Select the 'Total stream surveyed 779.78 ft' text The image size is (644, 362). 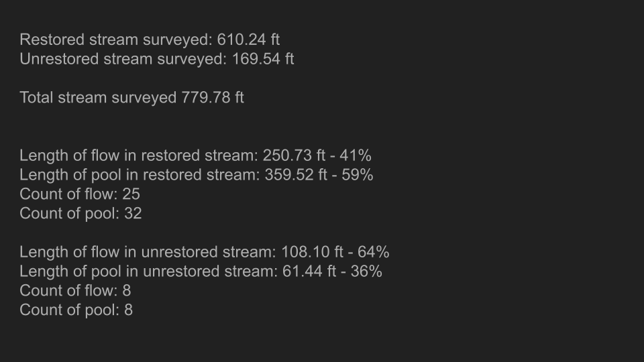pyautogui.click(x=132, y=98)
